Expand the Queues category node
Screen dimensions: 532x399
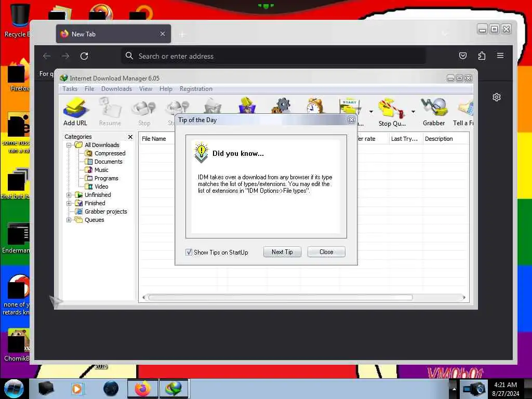pyautogui.click(x=69, y=220)
